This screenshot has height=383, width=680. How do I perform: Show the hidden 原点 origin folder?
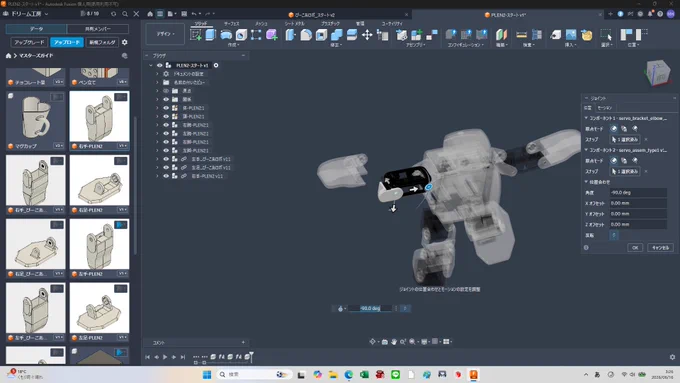[x=166, y=91]
